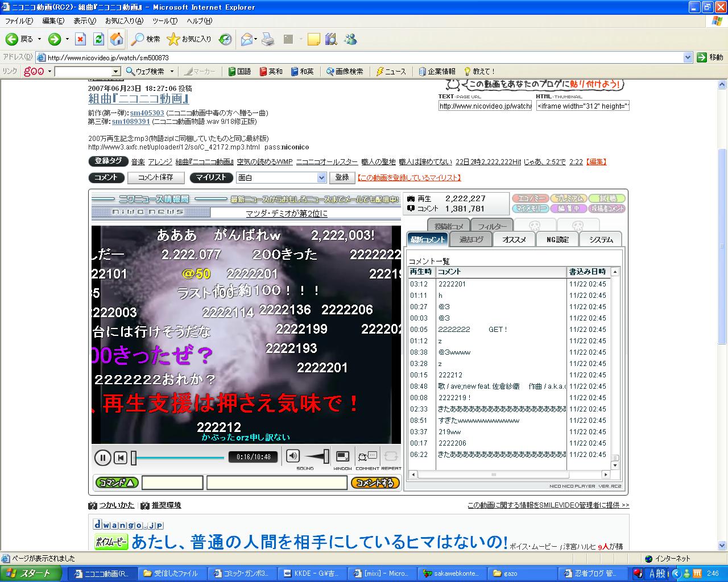
Task: Print the page with the printer icon
Action: coord(268,39)
